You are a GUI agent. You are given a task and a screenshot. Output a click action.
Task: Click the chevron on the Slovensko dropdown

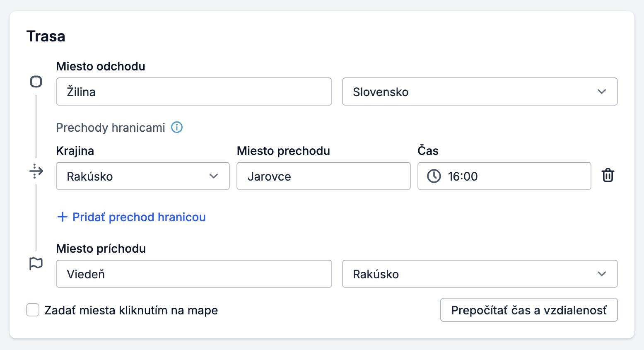[603, 92]
